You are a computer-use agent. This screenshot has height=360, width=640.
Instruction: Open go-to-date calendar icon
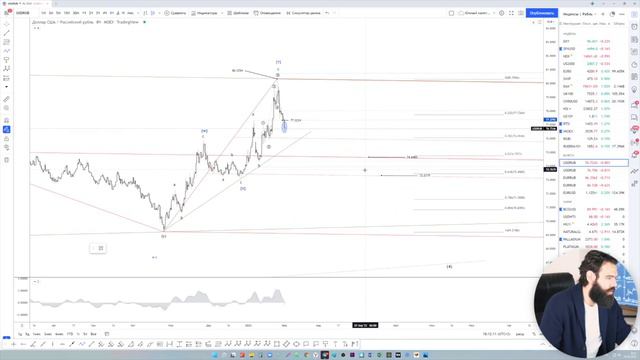click(x=107, y=334)
